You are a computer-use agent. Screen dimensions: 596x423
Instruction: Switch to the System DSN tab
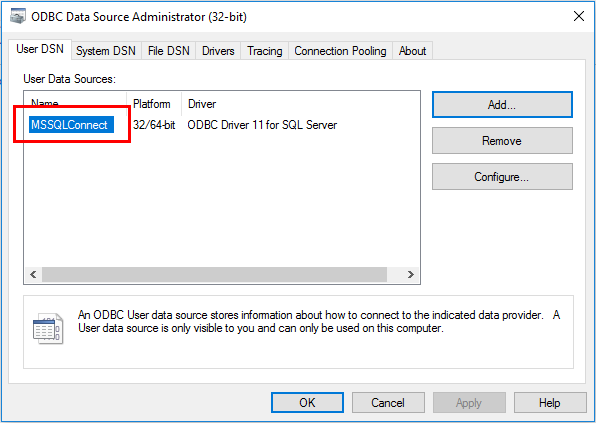106,51
